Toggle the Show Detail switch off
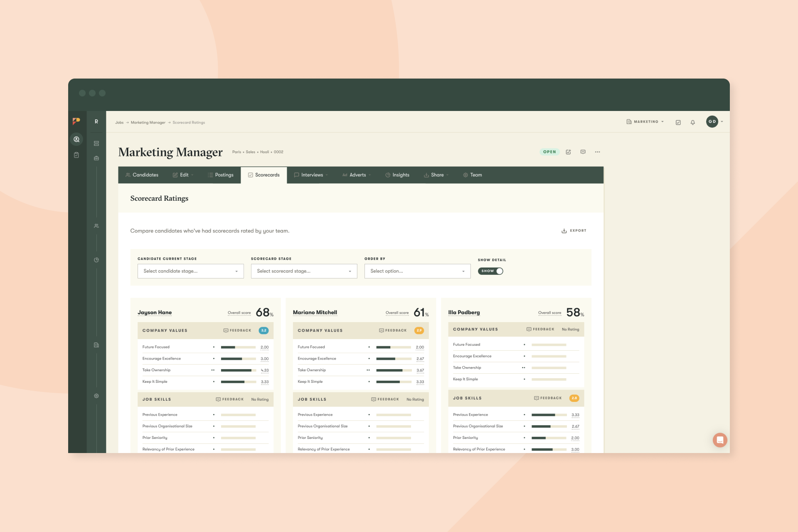The image size is (798, 532). pyautogui.click(x=490, y=271)
